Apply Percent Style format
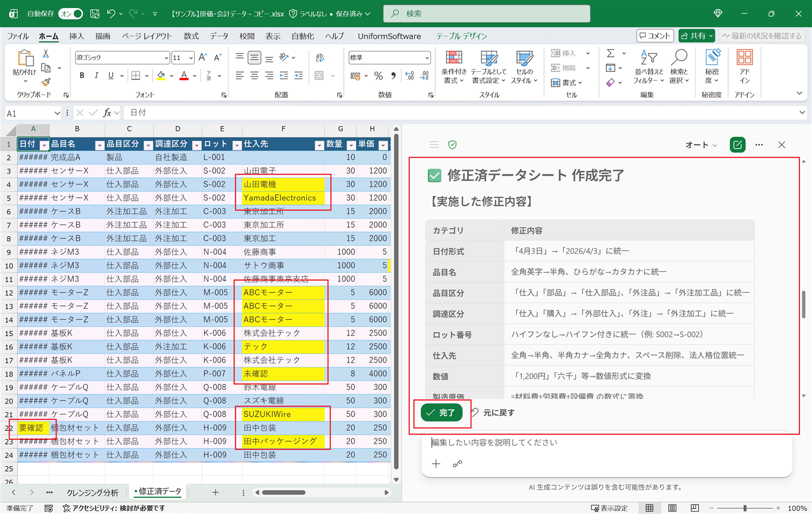 point(378,76)
